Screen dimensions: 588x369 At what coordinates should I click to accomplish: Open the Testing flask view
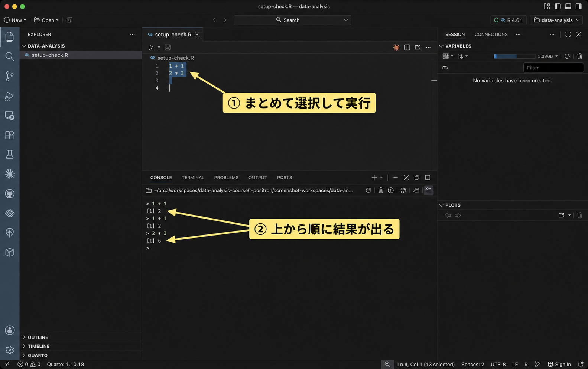(10, 155)
